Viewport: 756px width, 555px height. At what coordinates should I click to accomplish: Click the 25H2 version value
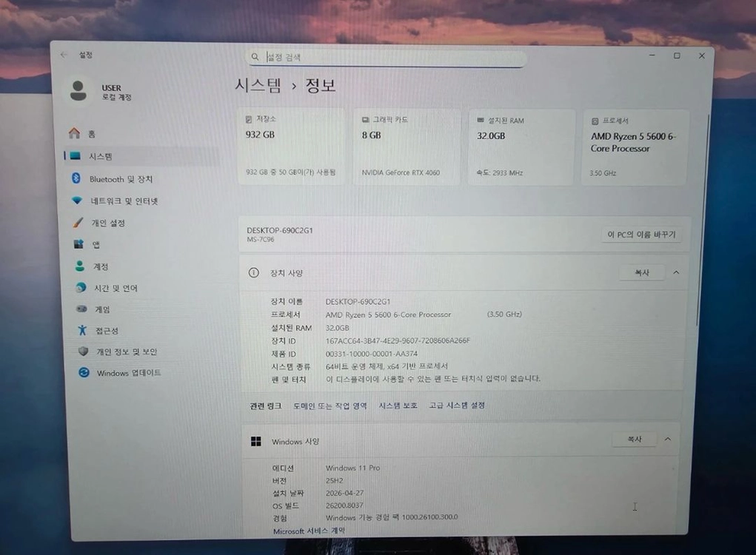tap(335, 480)
